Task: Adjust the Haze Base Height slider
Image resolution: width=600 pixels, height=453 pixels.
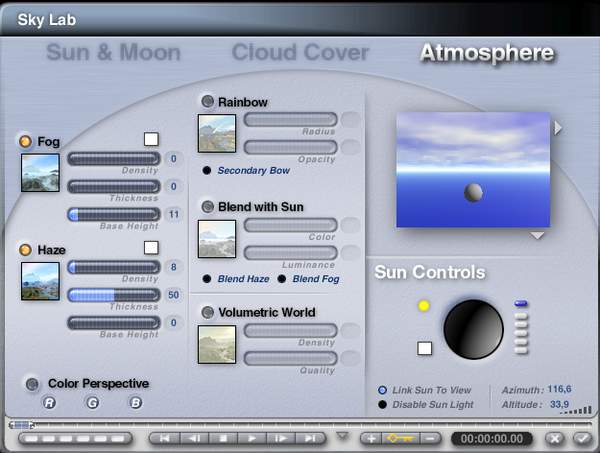Action: point(114,323)
